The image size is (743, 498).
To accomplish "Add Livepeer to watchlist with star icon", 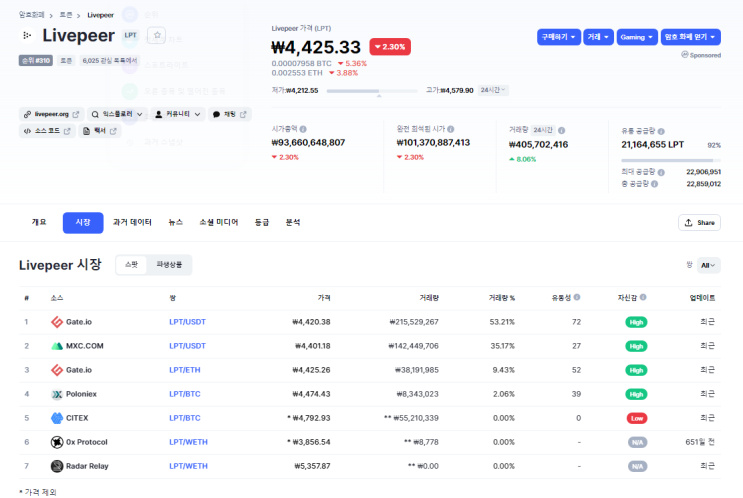I will 157,35.
